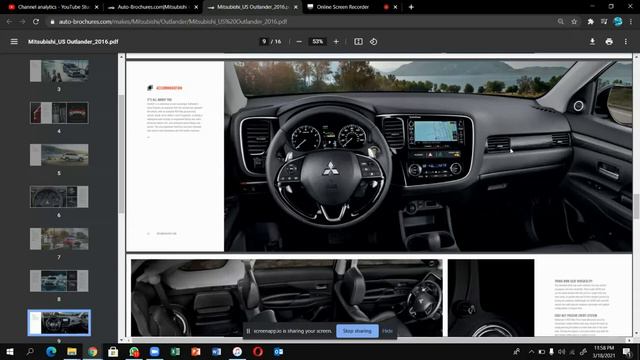640x360 pixels.
Task: Toggle the PDF sidebar with hamburger icon
Action: pos(14,42)
